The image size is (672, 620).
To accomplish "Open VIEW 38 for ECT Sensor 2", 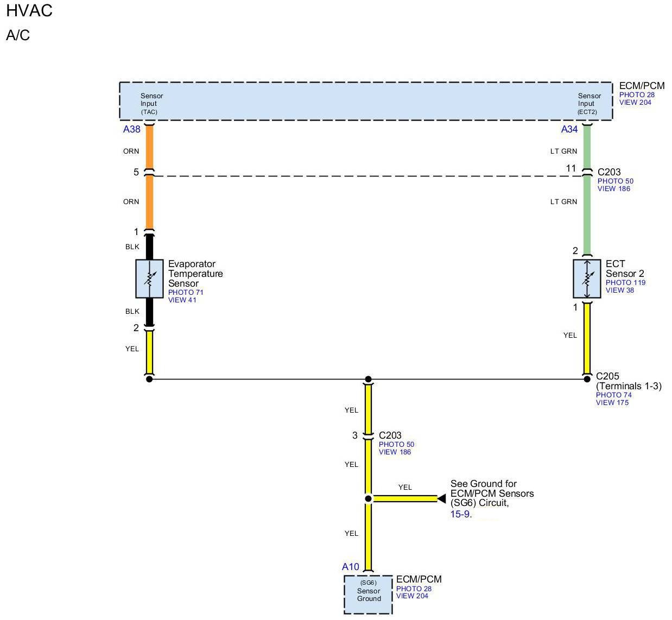I will pyautogui.click(x=619, y=290).
